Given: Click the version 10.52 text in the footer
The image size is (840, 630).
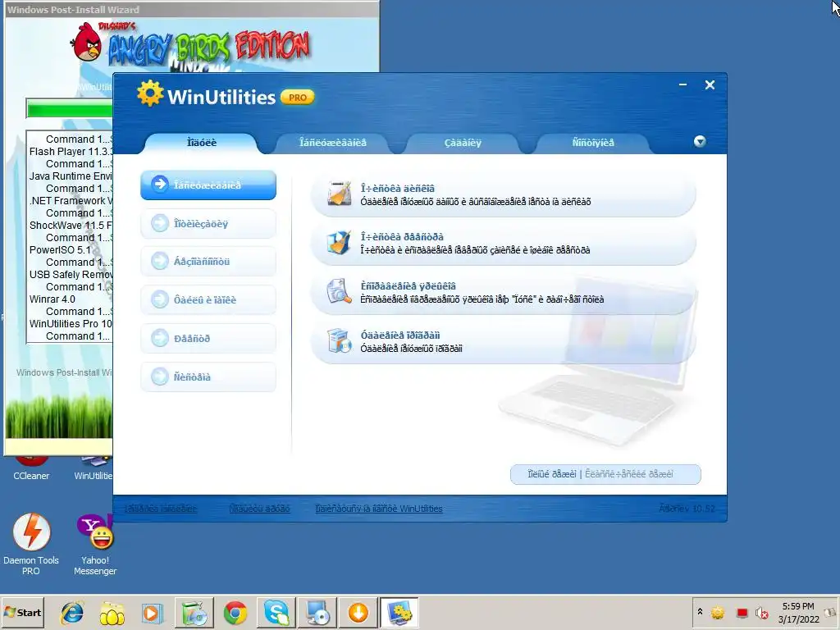Looking at the screenshot, I should [x=687, y=509].
